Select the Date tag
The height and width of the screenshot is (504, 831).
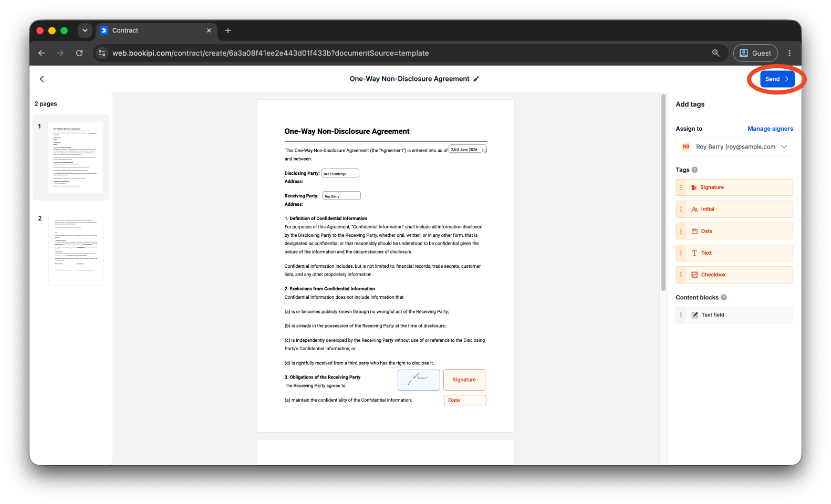click(x=734, y=231)
